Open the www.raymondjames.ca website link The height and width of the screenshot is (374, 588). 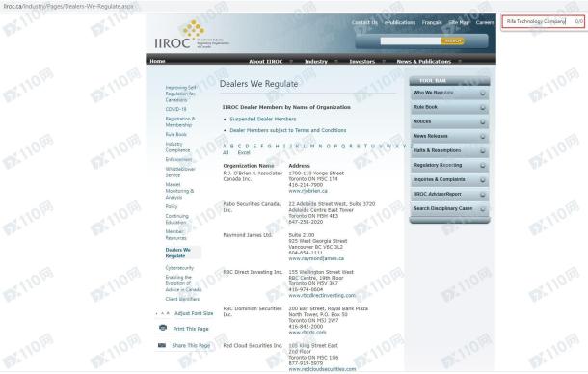point(316,258)
